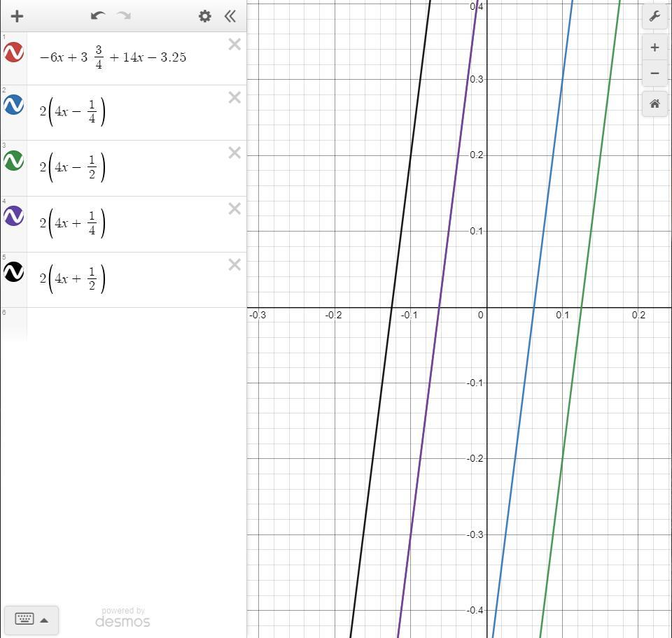Zoom out on the graph
This screenshot has width=672, height=638.
coord(654,73)
